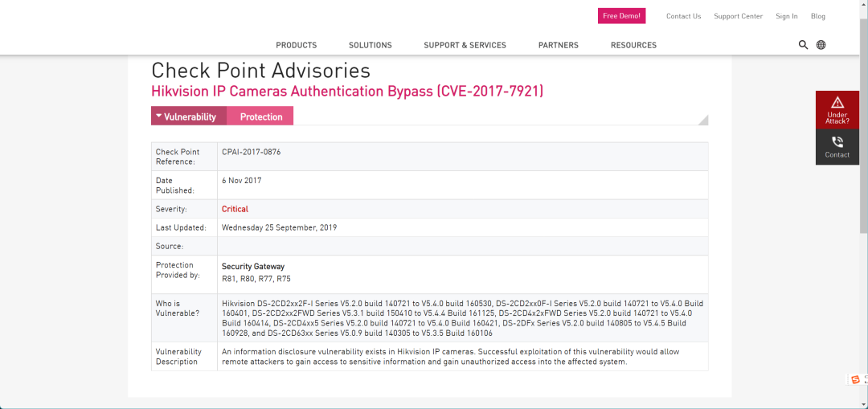Open the RESOURCES menu
Viewport: 868px width, 409px height.
pos(634,45)
